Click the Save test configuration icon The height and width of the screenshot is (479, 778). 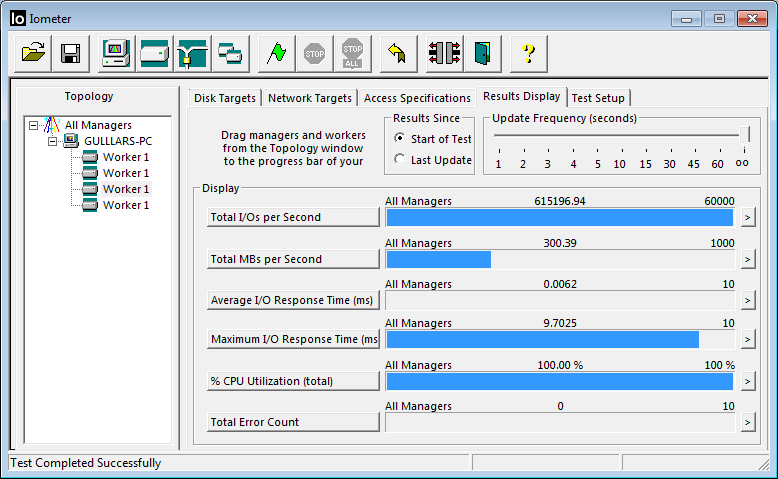(70, 54)
